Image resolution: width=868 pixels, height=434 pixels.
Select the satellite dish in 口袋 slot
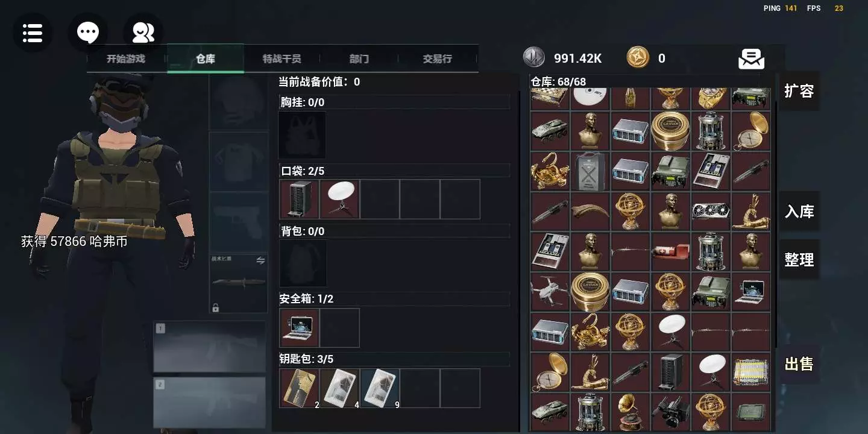[340, 199]
